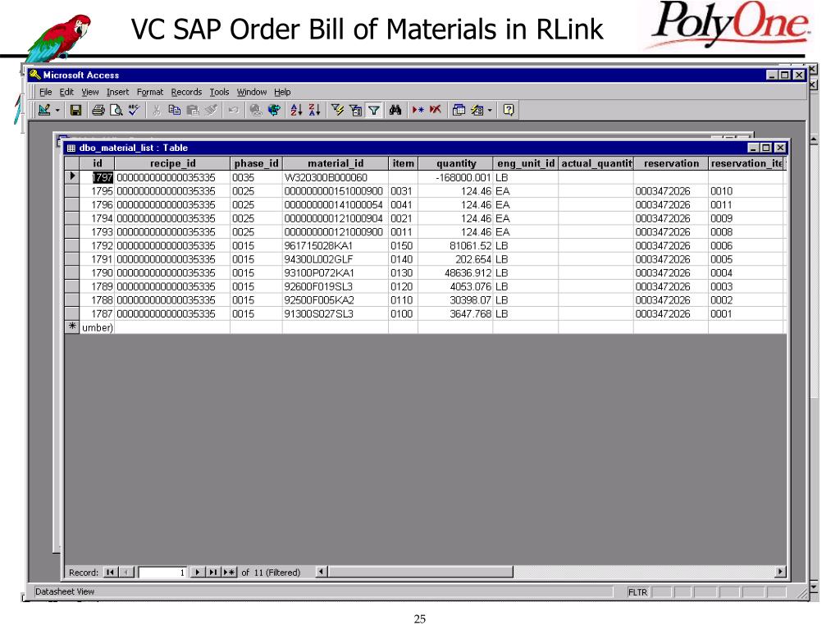
Task: Click quantity cell 81061.52
Action: pyautogui.click(x=456, y=246)
